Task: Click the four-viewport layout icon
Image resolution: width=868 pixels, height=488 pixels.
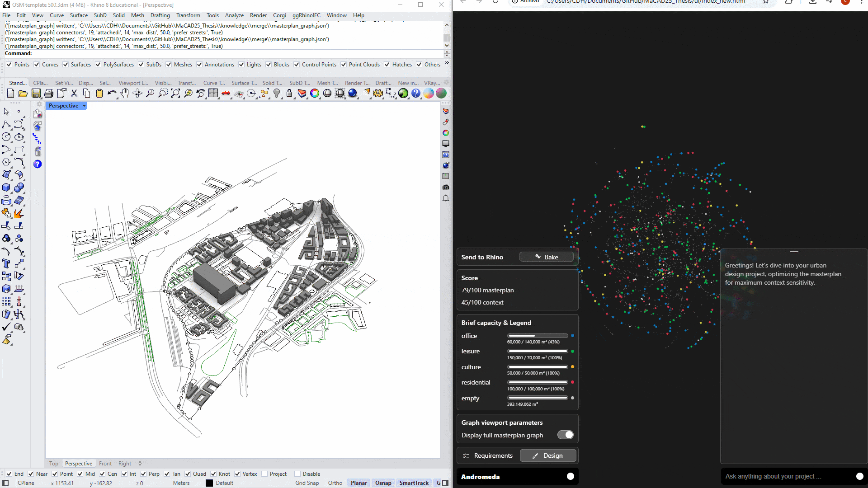Action: (x=213, y=94)
